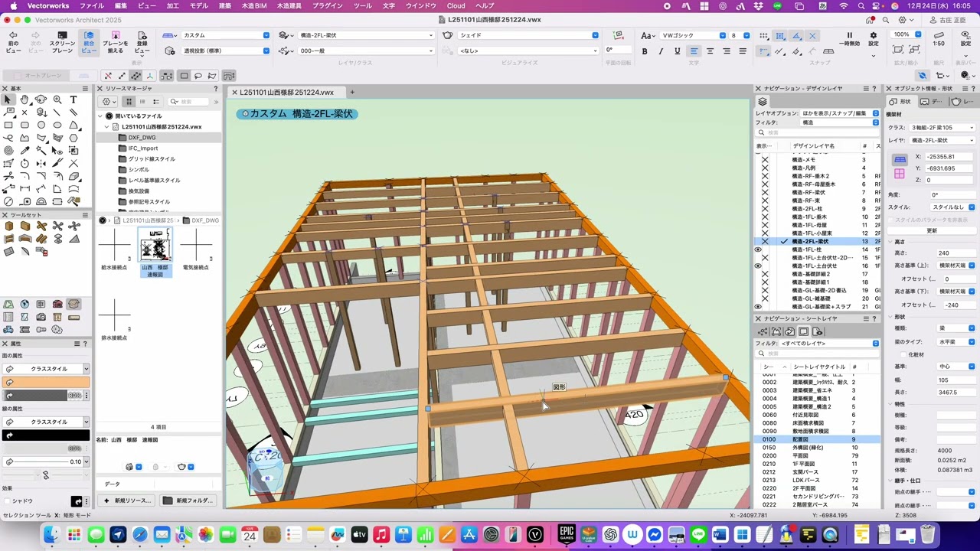
Task: Click the Bold text formatting icon
Action: click(x=645, y=51)
